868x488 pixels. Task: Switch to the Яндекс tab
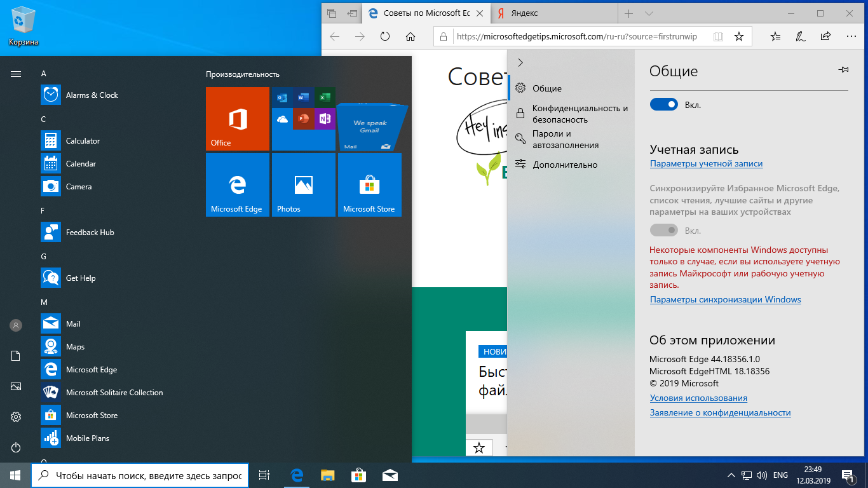(x=553, y=13)
